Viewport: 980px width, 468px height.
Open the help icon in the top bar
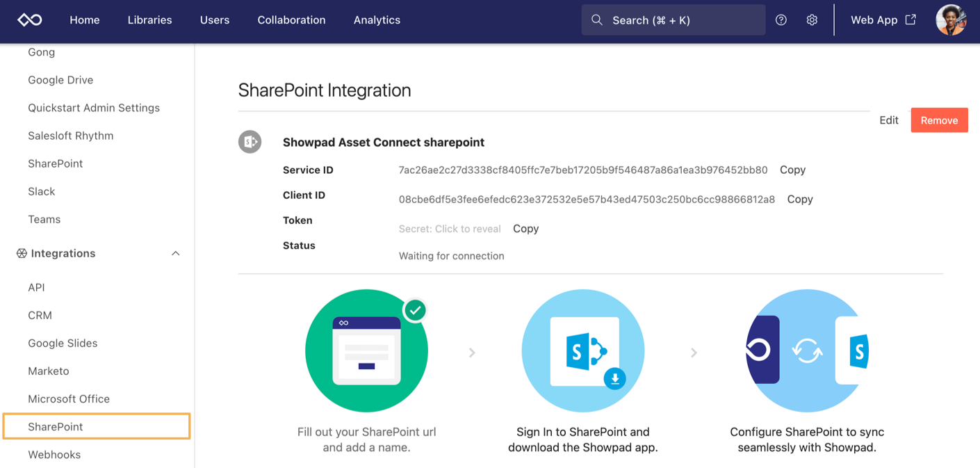click(x=781, y=19)
